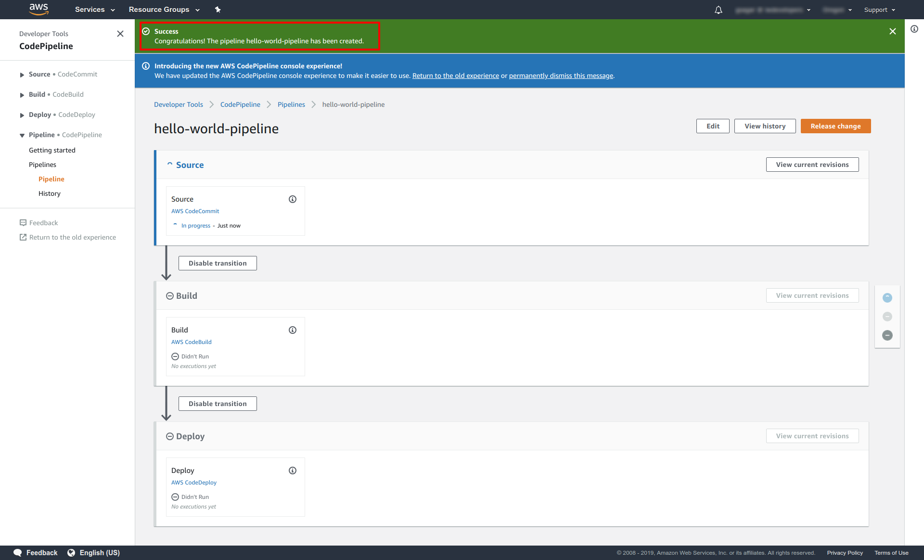Open the blurred account name dropdown
The image size is (924, 560).
[773, 10]
